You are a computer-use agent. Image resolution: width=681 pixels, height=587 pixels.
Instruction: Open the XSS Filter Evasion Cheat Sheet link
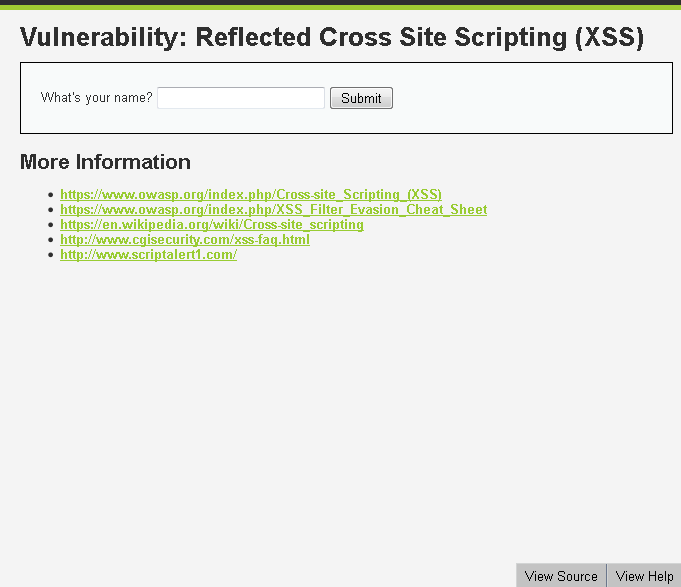point(273,210)
